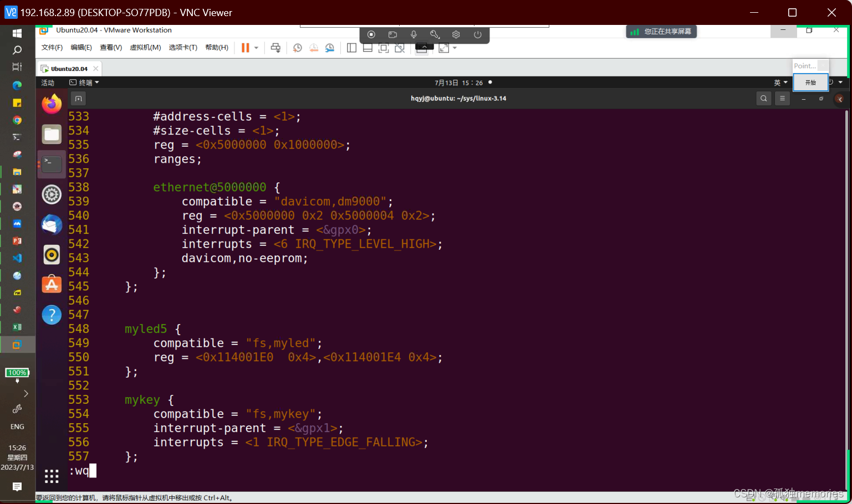Click the 开始 button
The width and height of the screenshot is (852, 504).
click(x=810, y=83)
